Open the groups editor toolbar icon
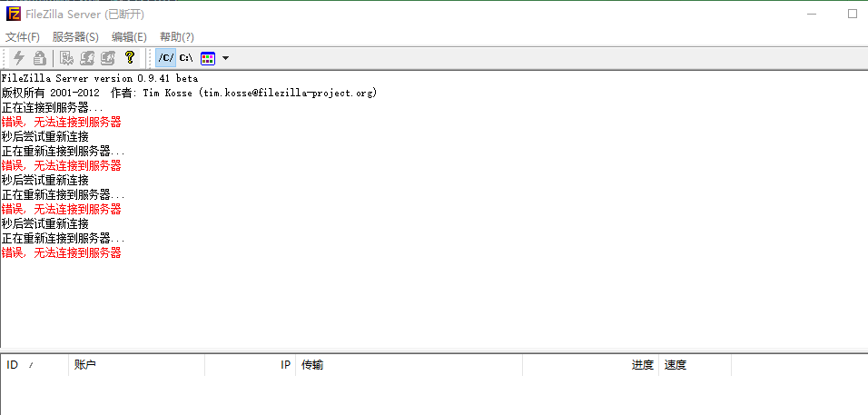Image resolution: width=868 pixels, height=415 pixels. click(108, 57)
